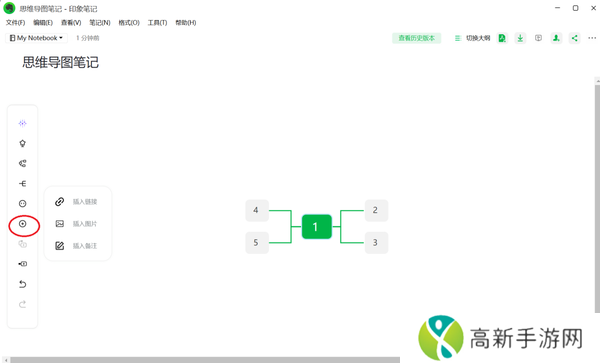
Task: Click the green PDF document icon in top toolbar
Action: pyautogui.click(x=502, y=38)
